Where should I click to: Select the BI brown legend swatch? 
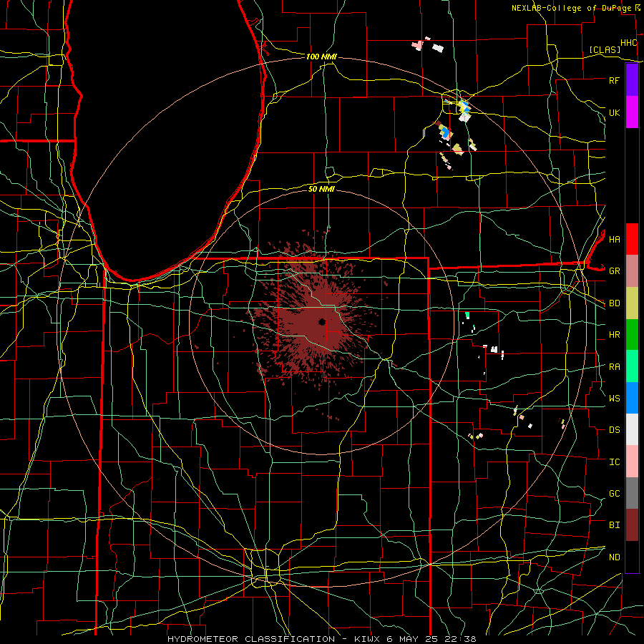coord(632,525)
